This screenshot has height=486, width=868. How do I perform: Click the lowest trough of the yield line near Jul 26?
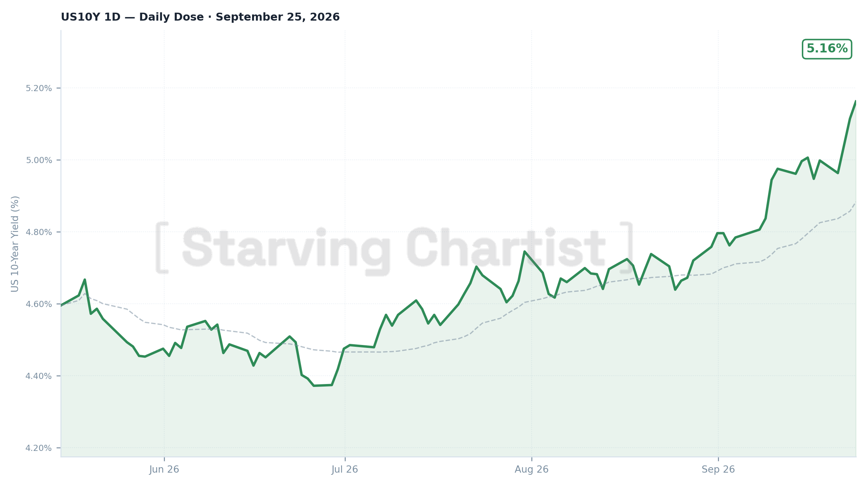[314, 385]
